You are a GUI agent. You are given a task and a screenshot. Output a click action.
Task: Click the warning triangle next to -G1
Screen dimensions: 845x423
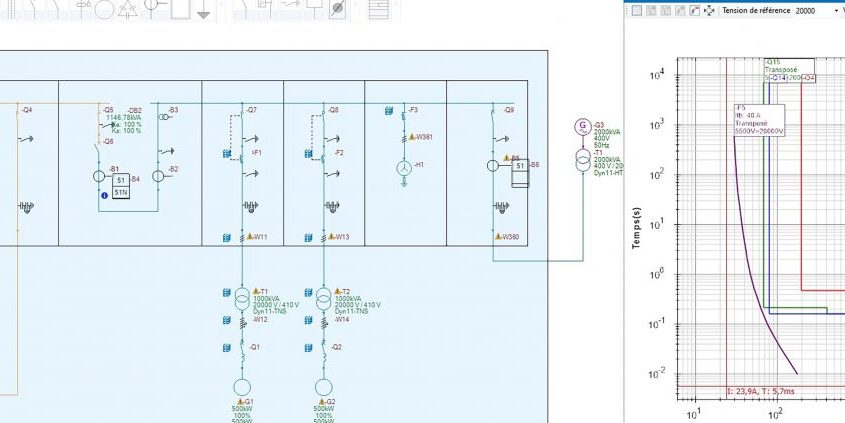pos(240,402)
